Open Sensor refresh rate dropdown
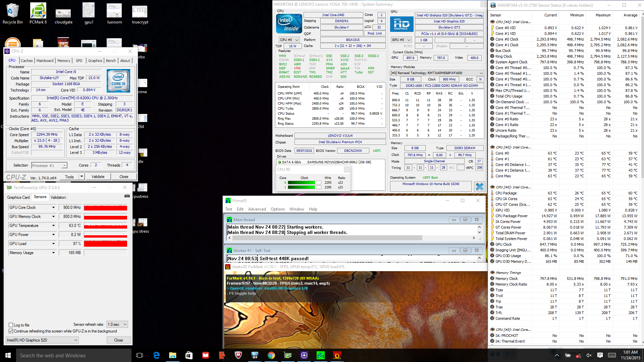The height and width of the screenshot is (362, 644). point(117,324)
